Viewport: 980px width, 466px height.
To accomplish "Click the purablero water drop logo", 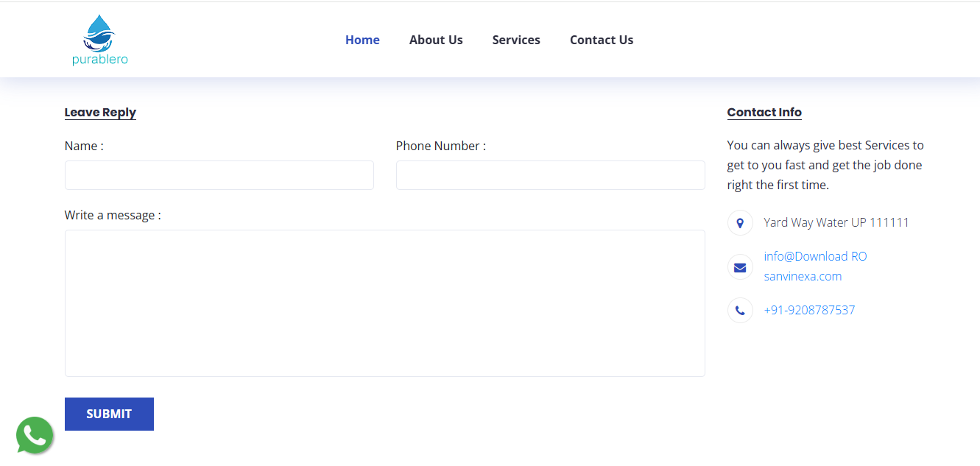I will tap(99, 40).
